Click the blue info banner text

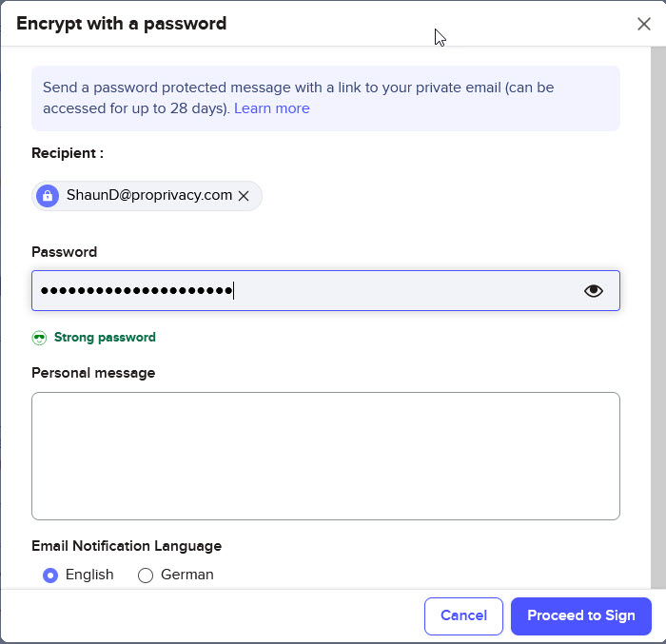coord(298,98)
